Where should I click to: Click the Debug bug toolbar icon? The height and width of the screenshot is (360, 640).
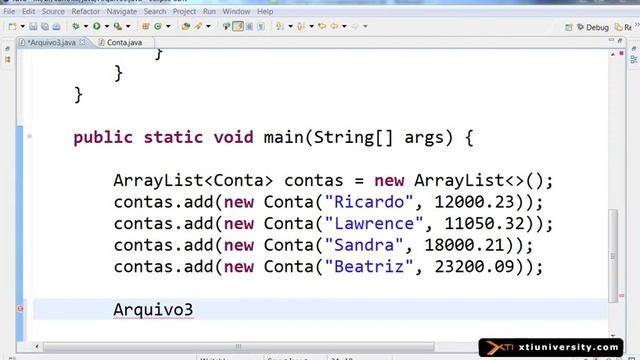[x=76, y=27]
